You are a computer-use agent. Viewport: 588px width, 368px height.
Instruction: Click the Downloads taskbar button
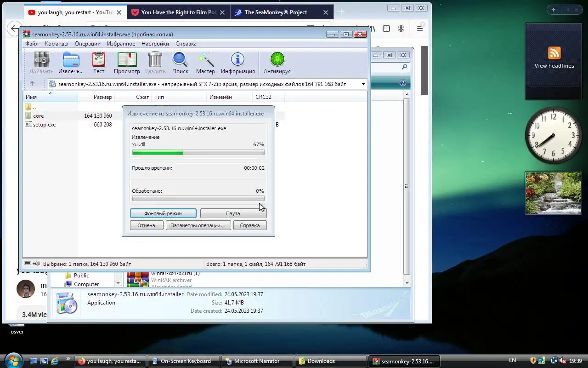[x=330, y=361]
